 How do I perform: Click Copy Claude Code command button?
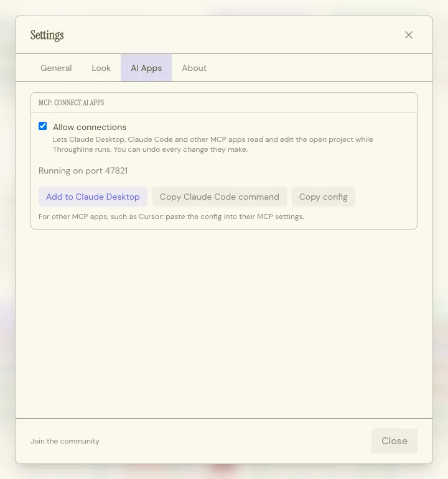[220, 197]
